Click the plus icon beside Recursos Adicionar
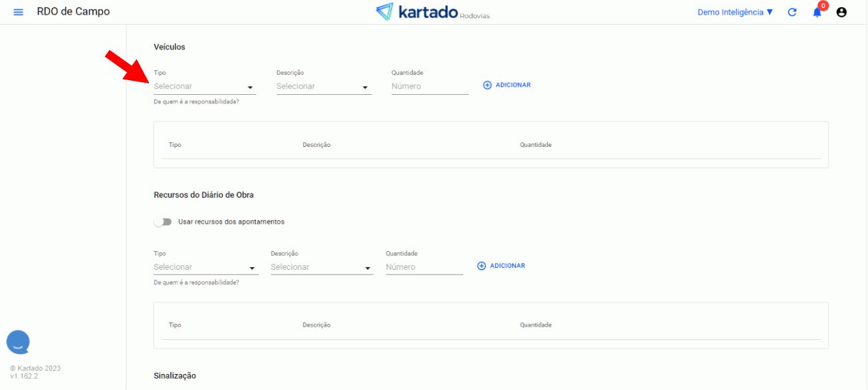868x390 pixels. pyautogui.click(x=482, y=266)
